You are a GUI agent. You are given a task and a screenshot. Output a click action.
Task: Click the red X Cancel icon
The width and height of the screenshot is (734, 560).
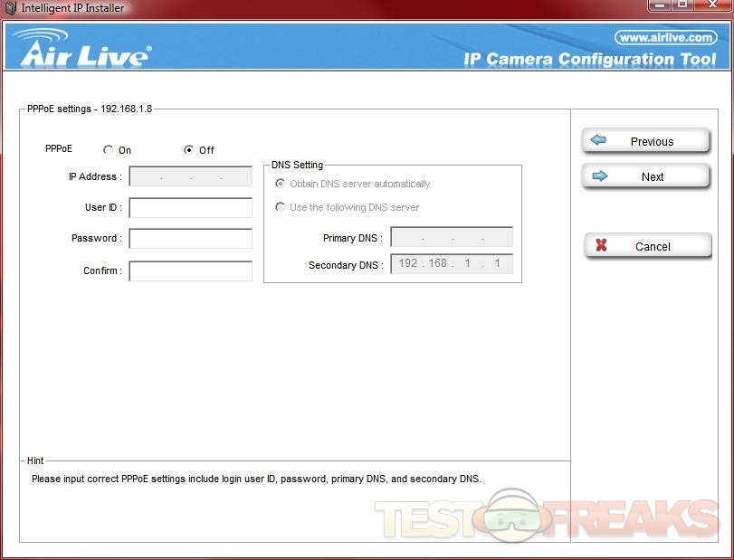601,246
